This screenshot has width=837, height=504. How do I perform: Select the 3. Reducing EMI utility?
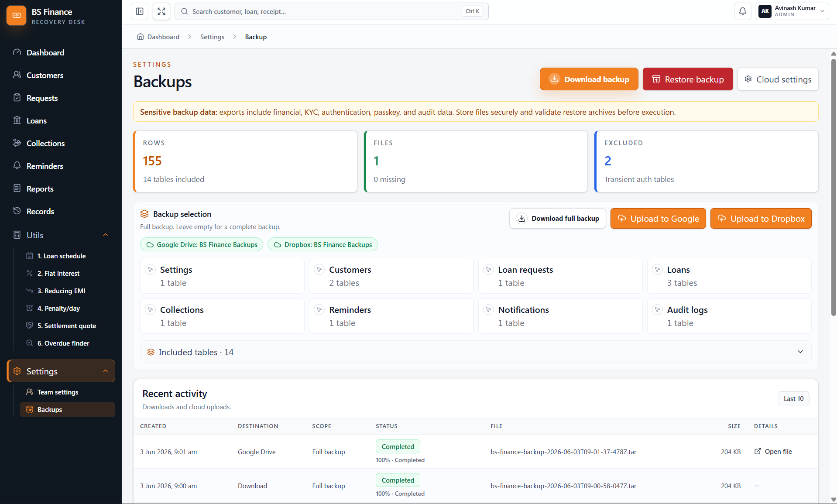point(68,291)
